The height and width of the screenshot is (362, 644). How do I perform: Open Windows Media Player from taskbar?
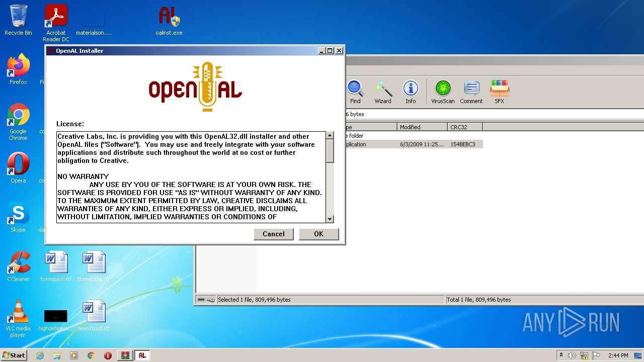point(74,355)
